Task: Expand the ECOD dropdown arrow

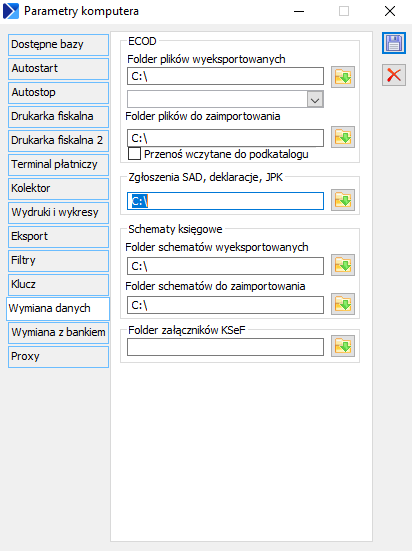Action: point(315,99)
